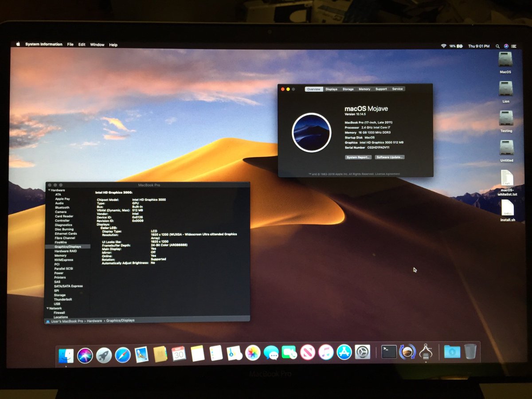Switch to the Service tab
This screenshot has height=399, width=532.
click(398, 89)
